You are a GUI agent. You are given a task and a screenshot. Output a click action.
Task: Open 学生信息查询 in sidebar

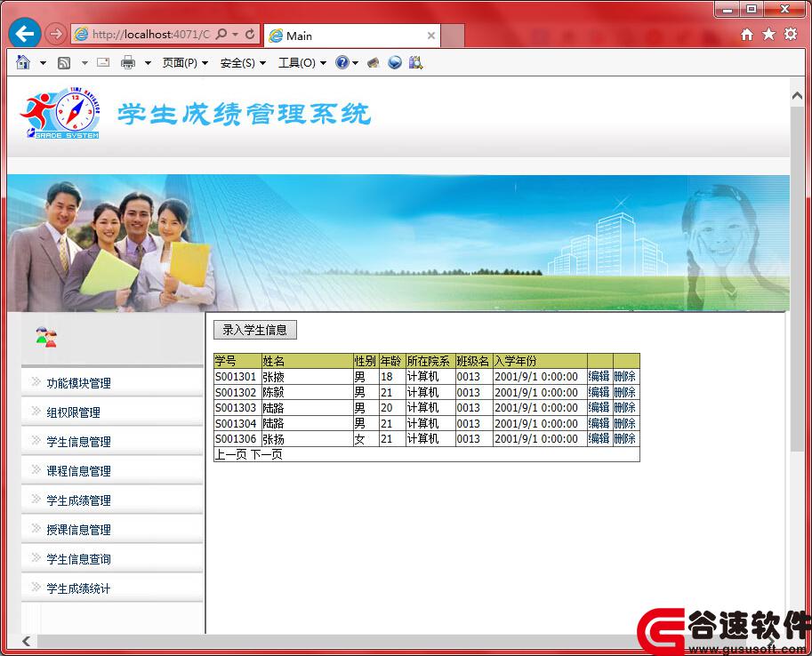tap(79, 559)
